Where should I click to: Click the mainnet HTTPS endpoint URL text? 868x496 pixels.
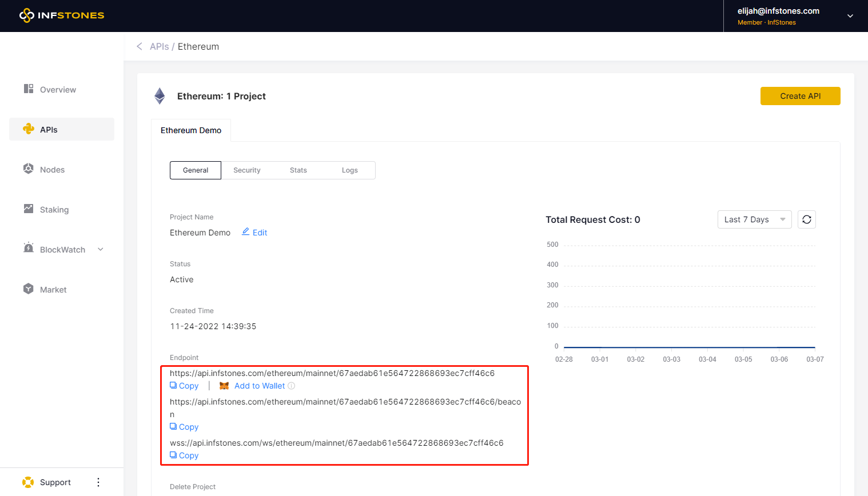click(x=332, y=373)
